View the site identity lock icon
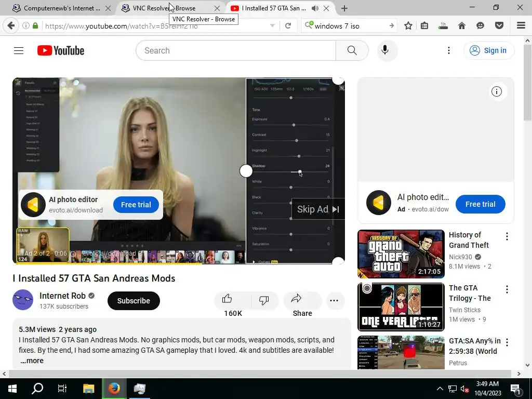The image size is (532, 399). 35,25
